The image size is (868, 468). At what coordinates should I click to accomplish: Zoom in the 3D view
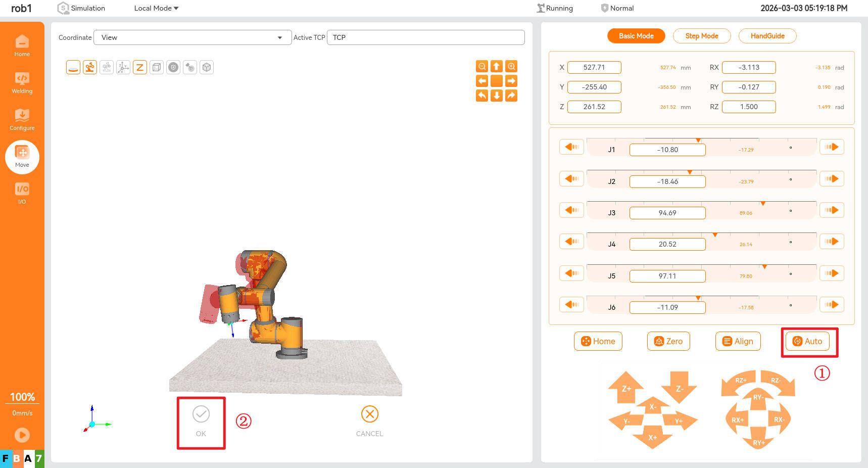[x=511, y=66]
